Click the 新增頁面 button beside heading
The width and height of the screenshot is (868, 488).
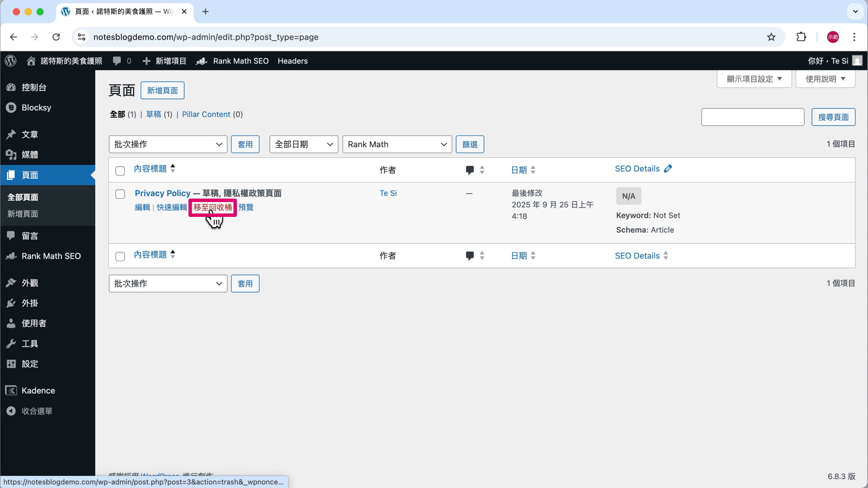click(162, 90)
